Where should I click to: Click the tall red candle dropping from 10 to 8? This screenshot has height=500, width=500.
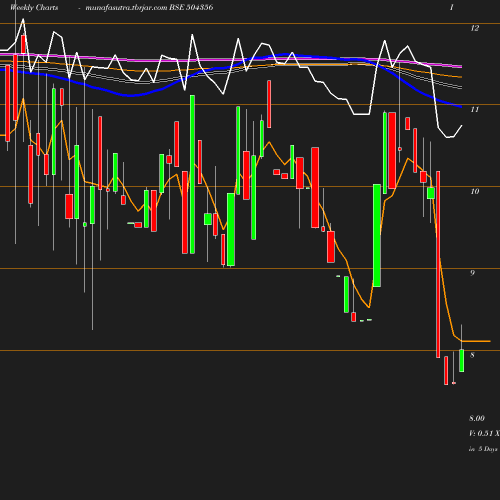click(438, 264)
